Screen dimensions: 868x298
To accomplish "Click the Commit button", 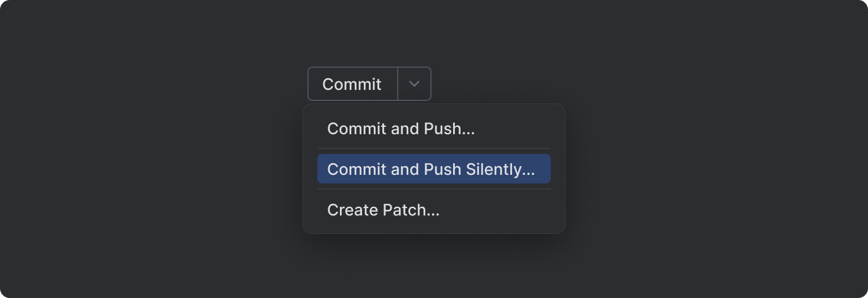I will 352,84.
